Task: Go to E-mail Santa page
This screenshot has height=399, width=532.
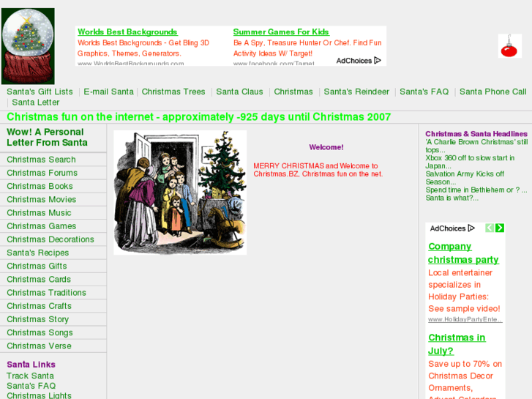Action: (108, 92)
